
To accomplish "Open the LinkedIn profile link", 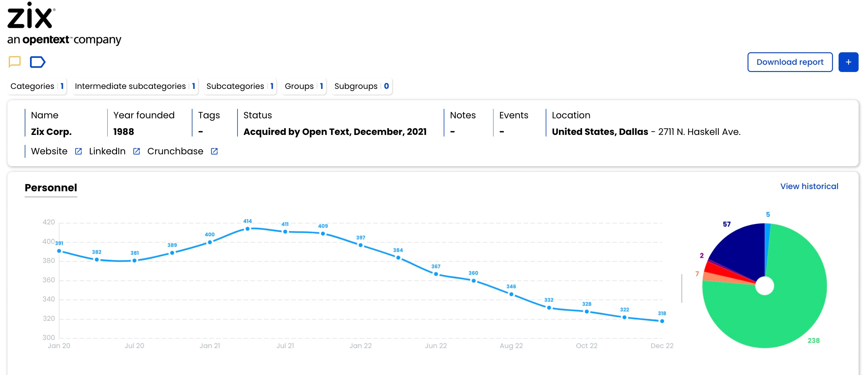I will [107, 152].
